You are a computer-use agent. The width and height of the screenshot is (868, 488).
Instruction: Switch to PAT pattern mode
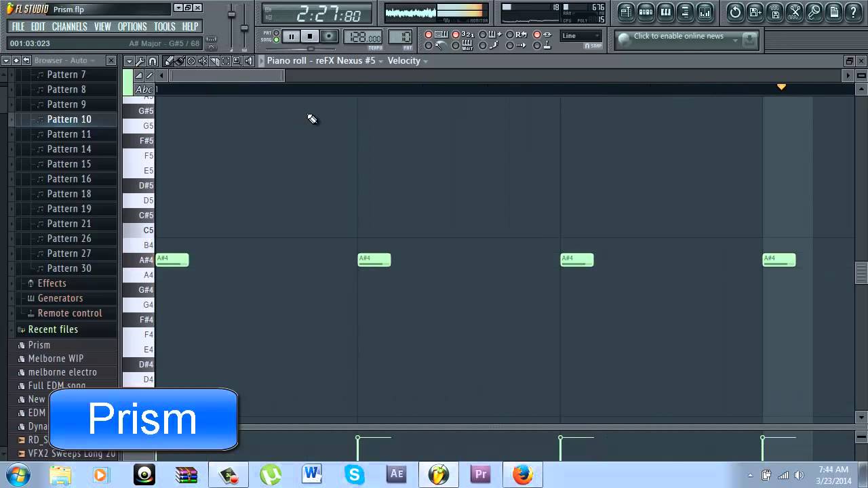pos(276,33)
